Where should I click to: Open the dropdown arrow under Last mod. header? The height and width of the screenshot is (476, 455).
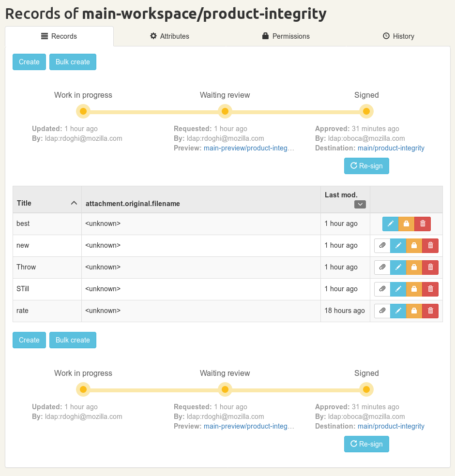360,204
